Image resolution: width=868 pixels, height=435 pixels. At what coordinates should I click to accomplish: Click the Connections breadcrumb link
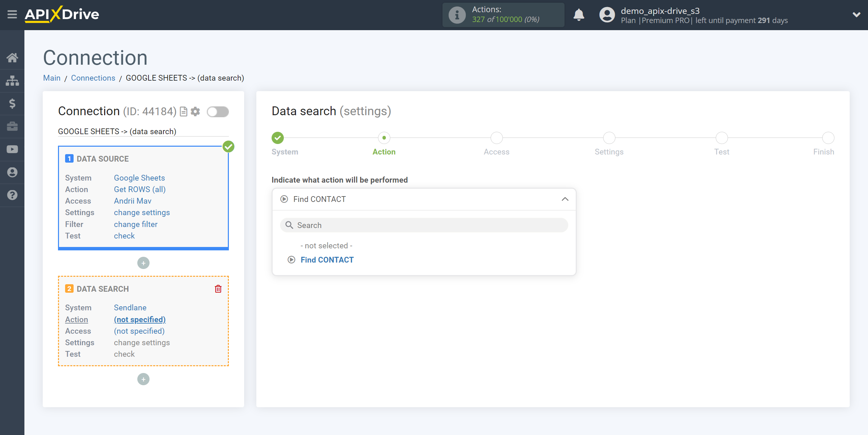click(93, 78)
